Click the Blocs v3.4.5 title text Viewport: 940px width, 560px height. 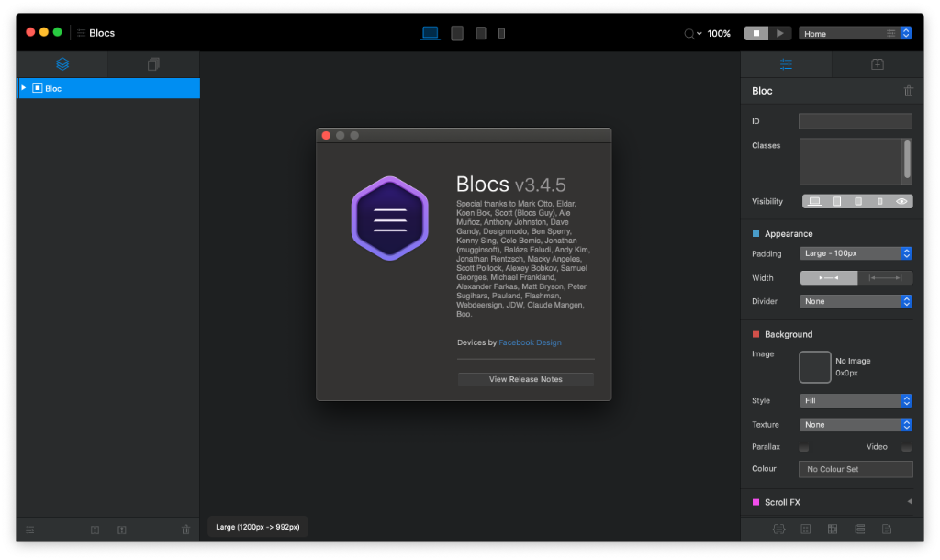pos(510,185)
